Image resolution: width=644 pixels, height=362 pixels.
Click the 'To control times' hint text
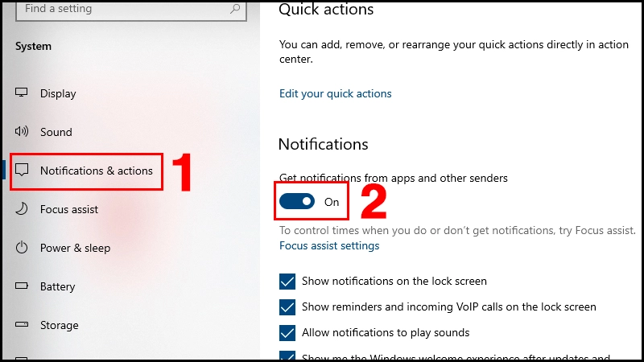point(457,230)
